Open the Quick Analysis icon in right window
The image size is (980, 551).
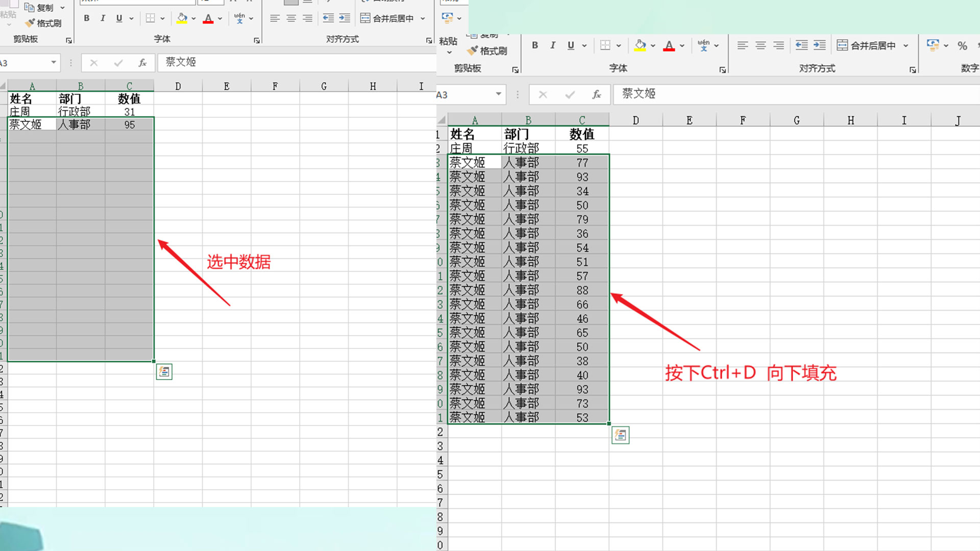point(620,435)
